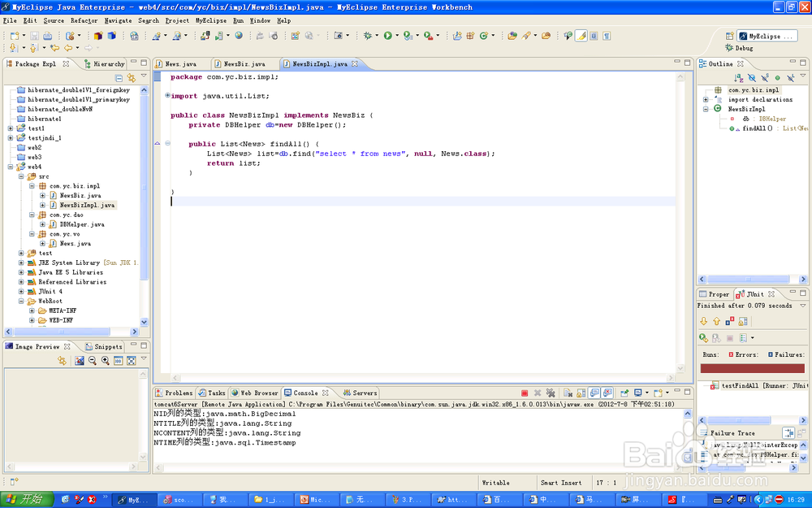The width and height of the screenshot is (812, 508).
Task: Toggle Show Failures Only in JUnit view
Action: [730, 321]
